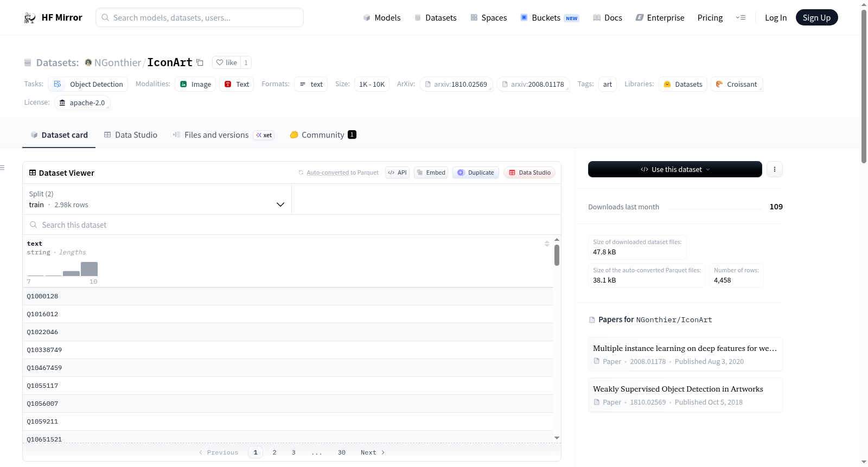
Task: Expand the Split train dropdown
Action: pos(157,199)
